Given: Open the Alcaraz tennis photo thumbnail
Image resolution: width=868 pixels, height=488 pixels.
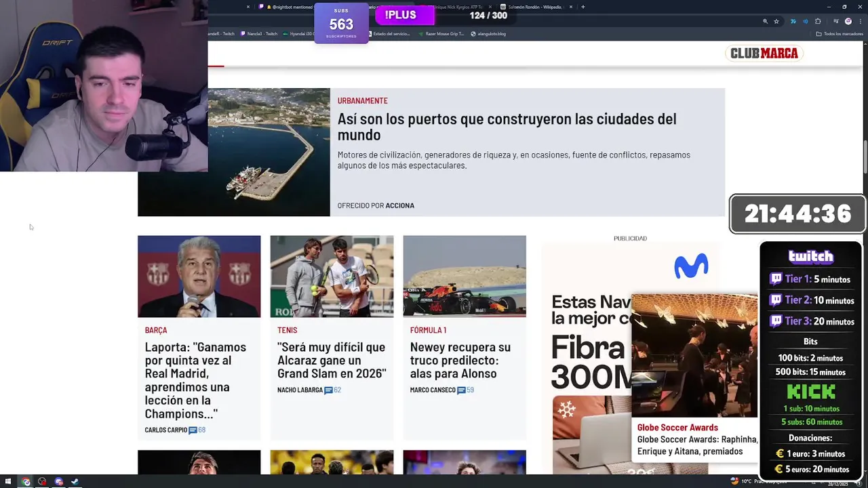Looking at the screenshot, I should coord(332,277).
